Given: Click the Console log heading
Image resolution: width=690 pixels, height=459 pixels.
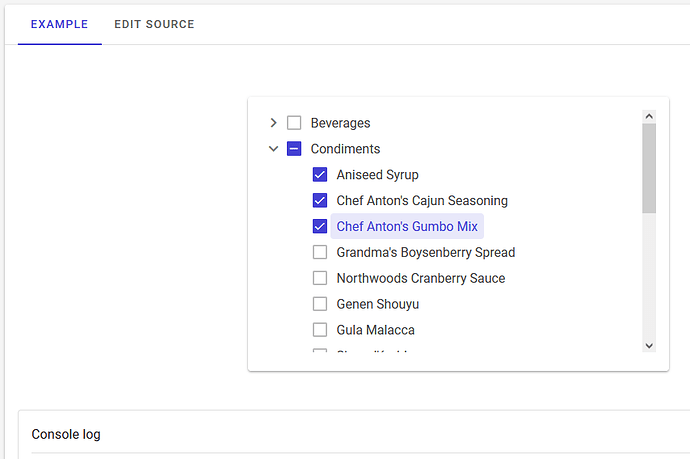Looking at the screenshot, I should coord(66,434).
